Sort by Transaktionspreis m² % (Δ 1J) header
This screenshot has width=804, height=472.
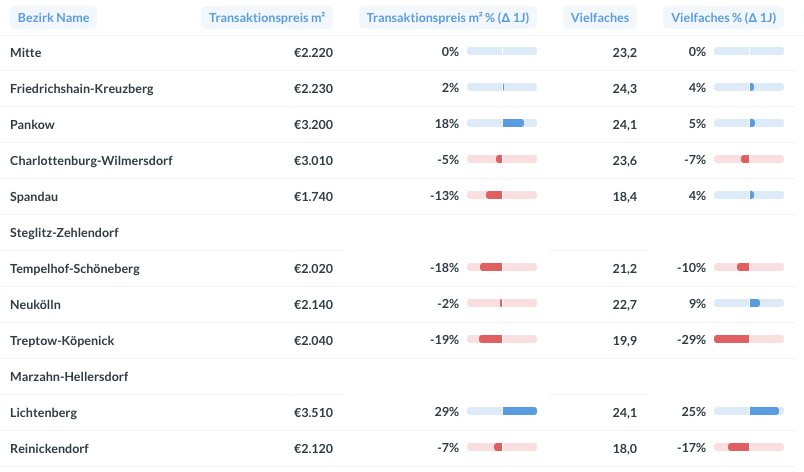tap(448, 18)
